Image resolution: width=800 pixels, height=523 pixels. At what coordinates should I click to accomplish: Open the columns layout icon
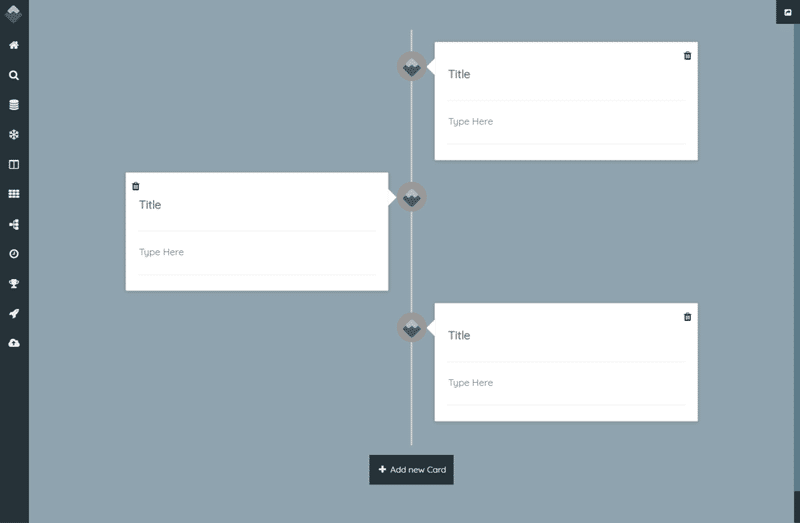tap(14, 164)
